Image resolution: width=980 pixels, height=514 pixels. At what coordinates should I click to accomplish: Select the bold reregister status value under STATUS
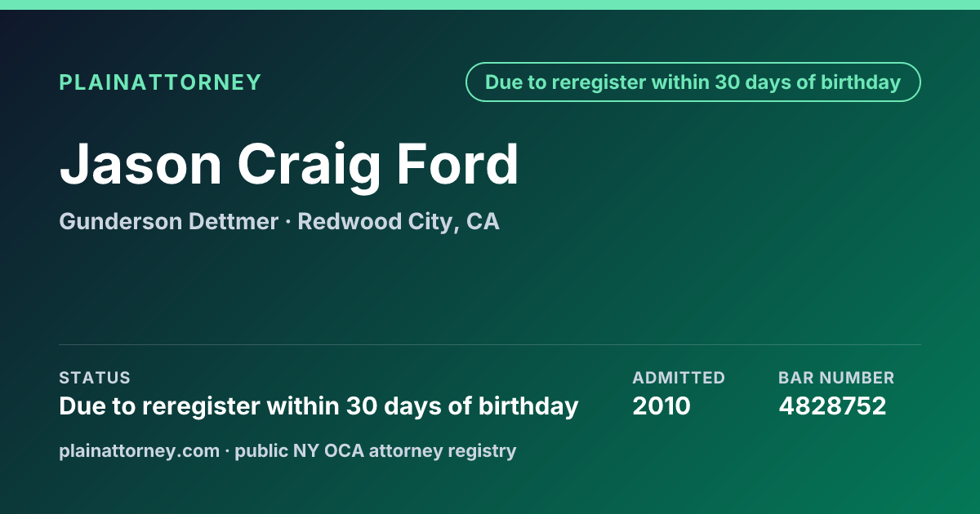(318, 406)
